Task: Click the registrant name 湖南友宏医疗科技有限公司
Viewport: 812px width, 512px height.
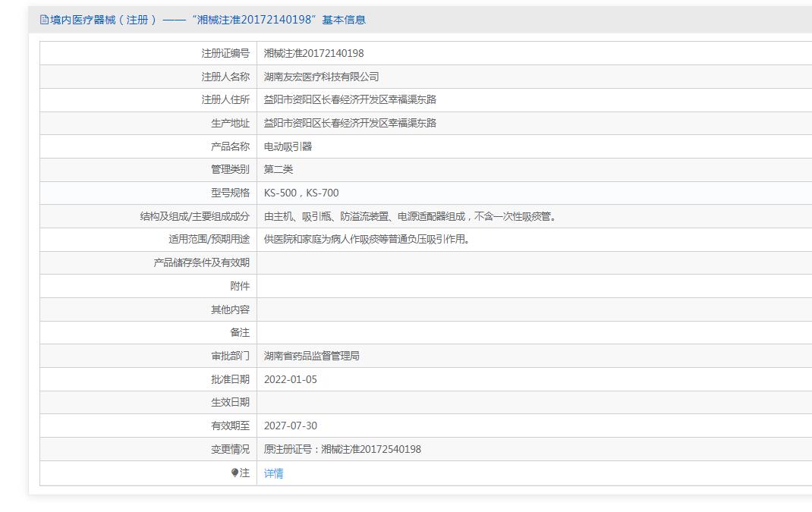Action: [x=322, y=77]
